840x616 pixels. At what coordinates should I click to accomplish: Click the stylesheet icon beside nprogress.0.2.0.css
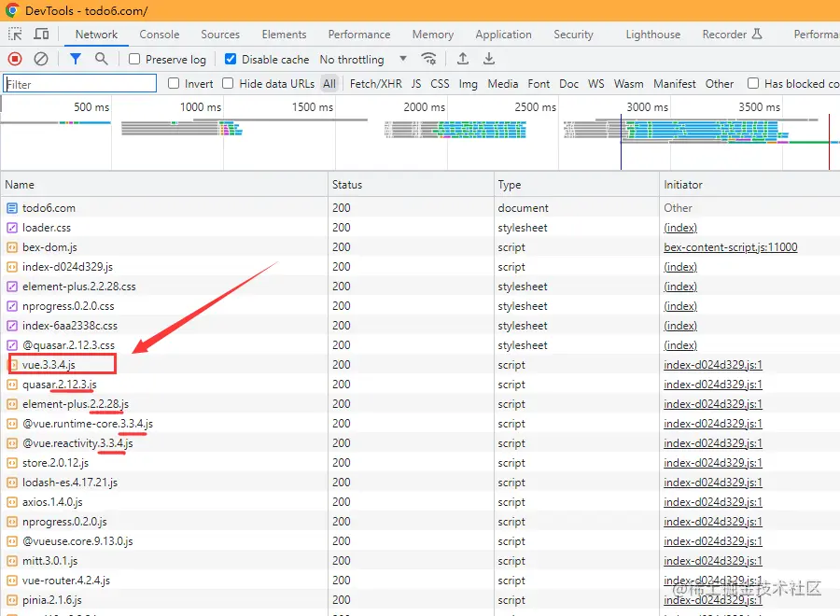point(12,306)
